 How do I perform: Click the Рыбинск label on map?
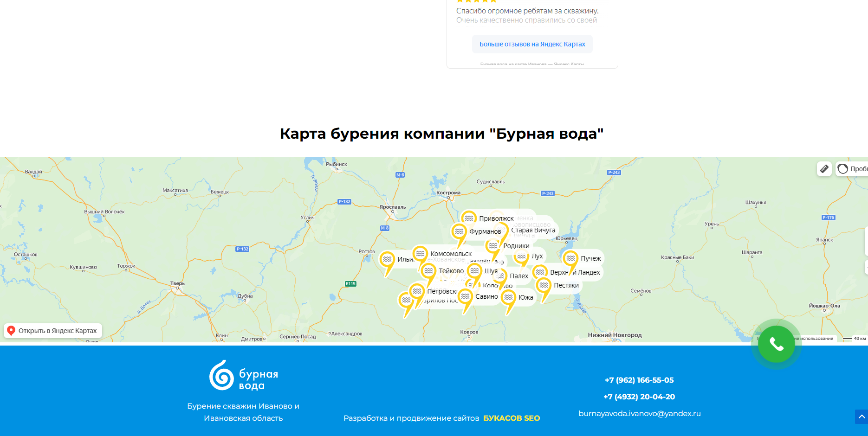click(337, 164)
